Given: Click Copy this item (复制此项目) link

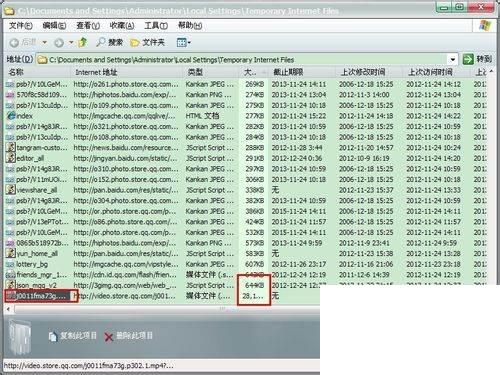Looking at the screenshot, I should coord(79,335).
